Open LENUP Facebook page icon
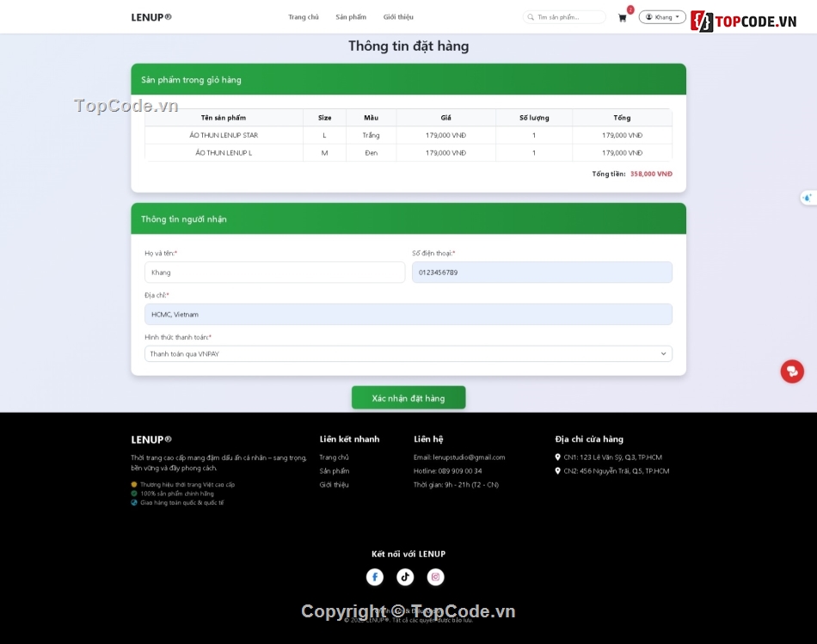Screen dimensions: 817x644 point(375,577)
